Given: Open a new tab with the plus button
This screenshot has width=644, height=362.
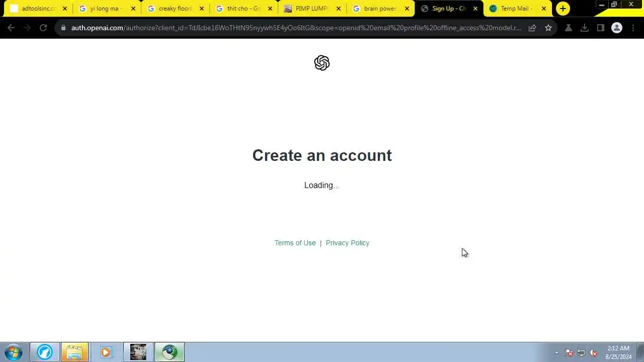Looking at the screenshot, I should [x=563, y=9].
